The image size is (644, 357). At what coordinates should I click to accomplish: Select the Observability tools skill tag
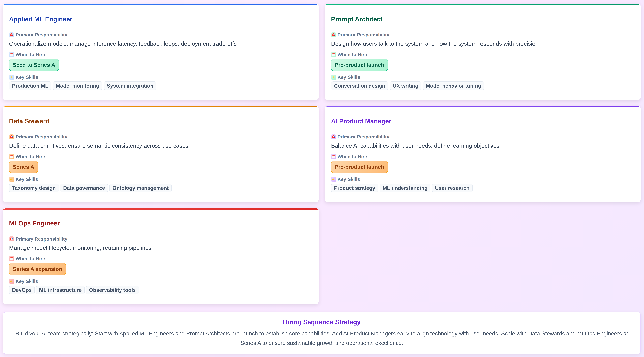[x=112, y=290]
